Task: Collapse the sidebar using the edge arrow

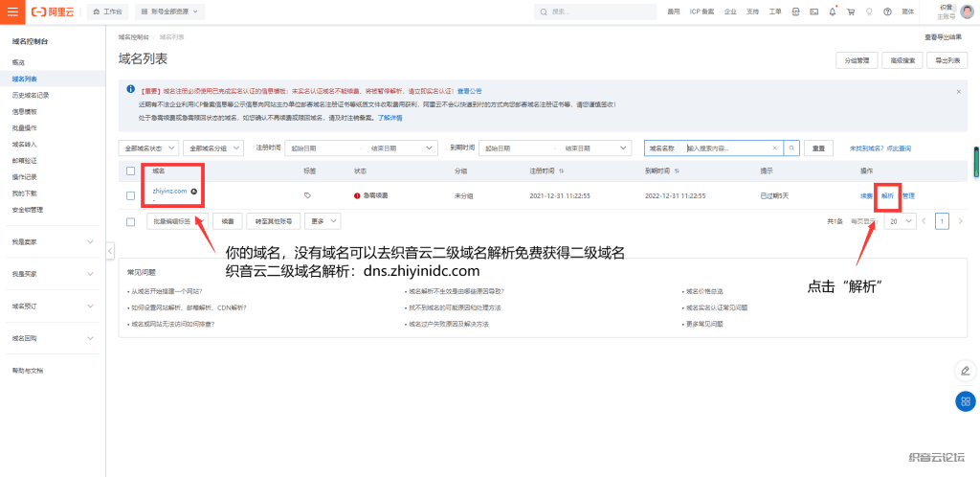Action: pyautogui.click(x=110, y=251)
